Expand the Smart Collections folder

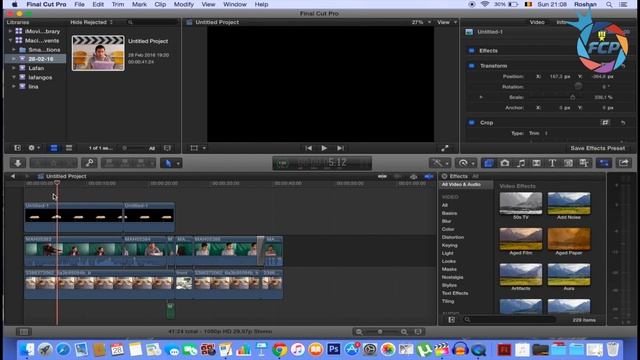click(14, 50)
